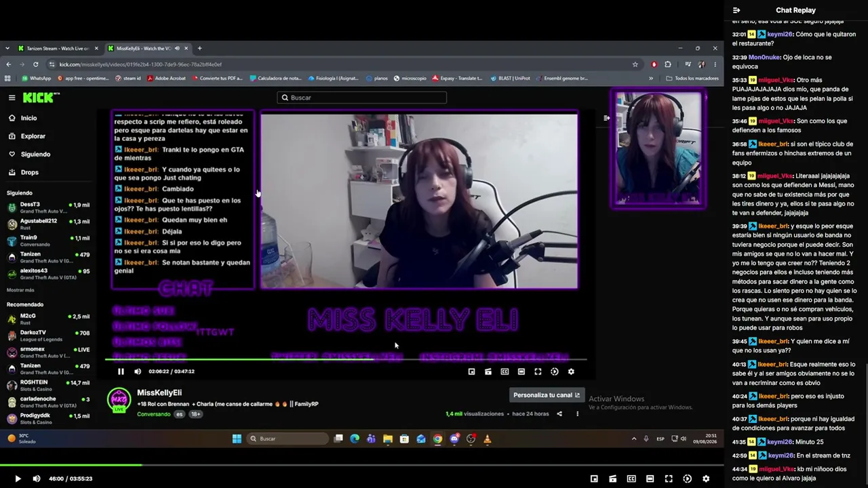This screenshot has width=868, height=488.
Task: Bookmark the page with the star icon
Action: (635, 64)
